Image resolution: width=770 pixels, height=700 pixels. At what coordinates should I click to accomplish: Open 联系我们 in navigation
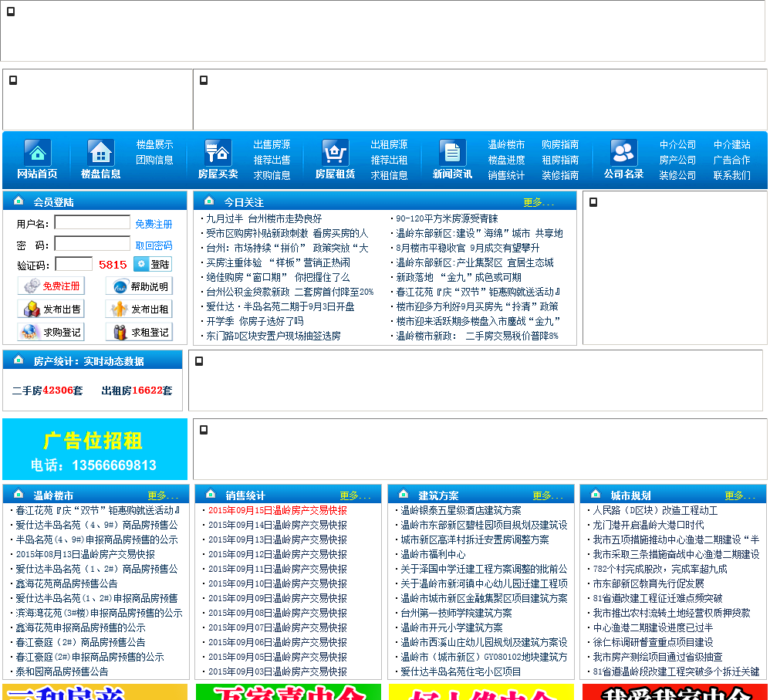tap(731, 175)
